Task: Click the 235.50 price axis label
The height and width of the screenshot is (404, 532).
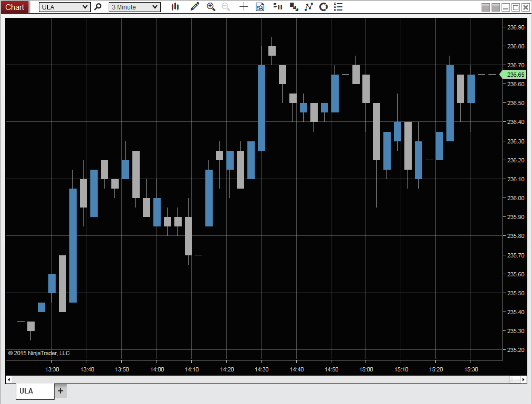Action: [x=515, y=293]
